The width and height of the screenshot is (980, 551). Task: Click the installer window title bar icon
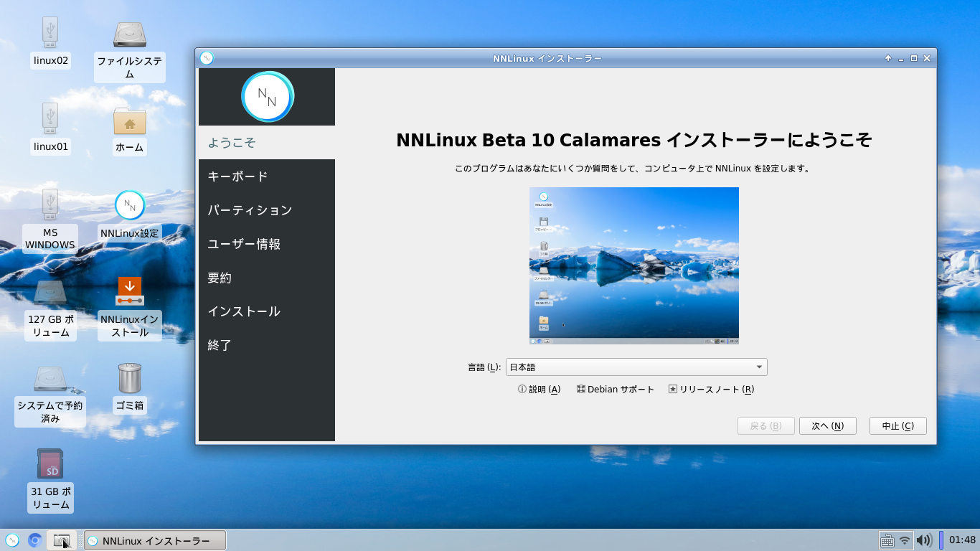click(207, 58)
